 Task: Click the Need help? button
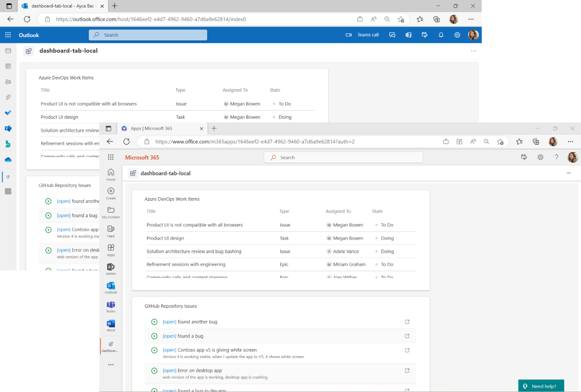tap(541, 386)
